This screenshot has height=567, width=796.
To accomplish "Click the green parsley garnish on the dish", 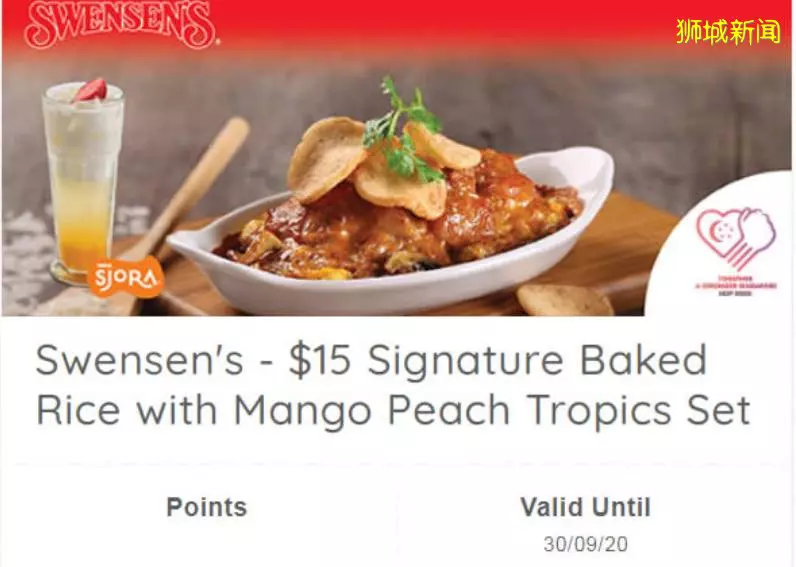I will point(402,129).
